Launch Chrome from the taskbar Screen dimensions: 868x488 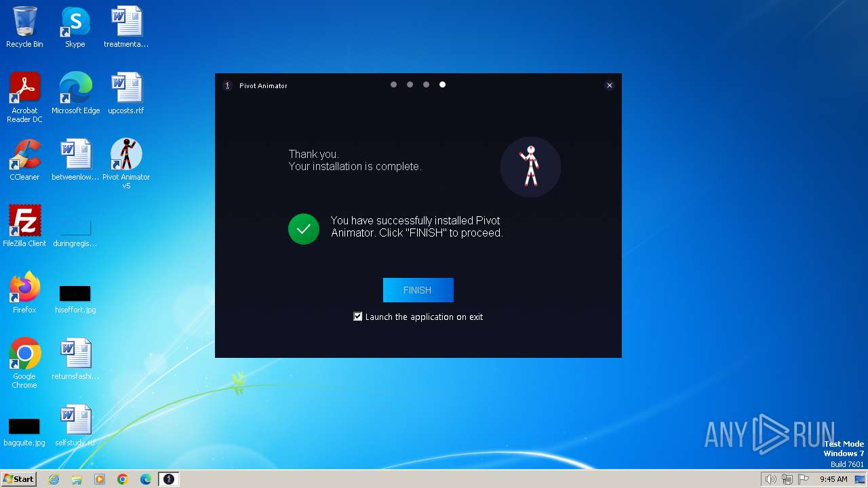pos(123,479)
